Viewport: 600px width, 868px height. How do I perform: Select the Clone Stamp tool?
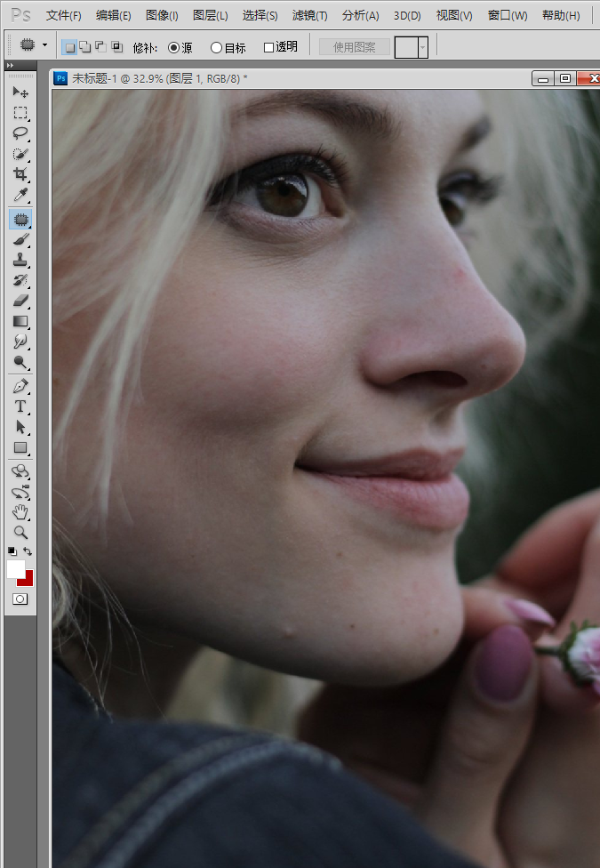[x=20, y=261]
